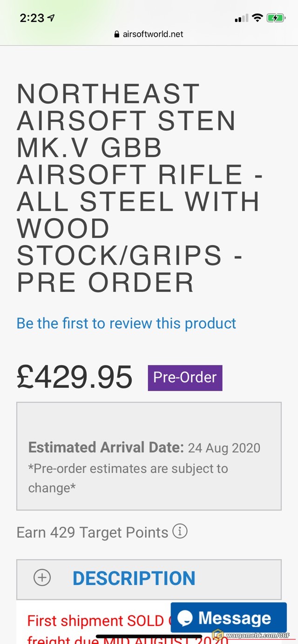
Task: Tap the cellular signal bars icon
Action: [241, 19]
